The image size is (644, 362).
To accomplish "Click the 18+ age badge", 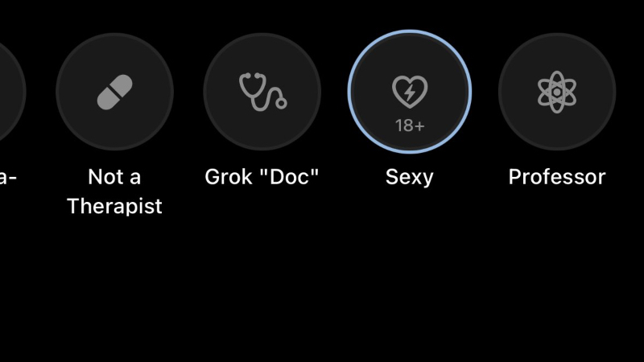I will [410, 125].
